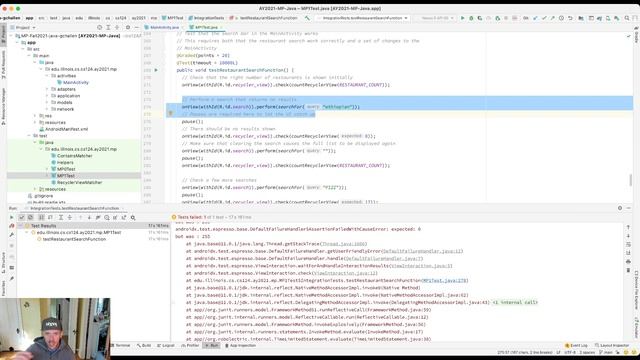Open the Thread.java stack trace link
Viewport: 640px width, 360px height.
(x=344, y=244)
